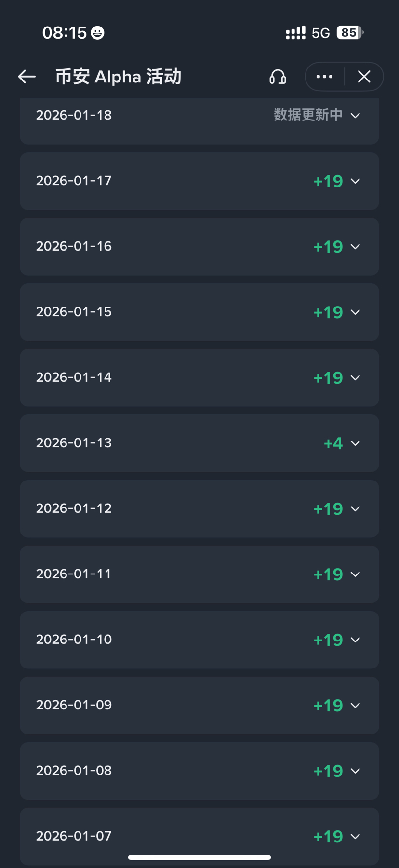Open the three-dot more options menu
The height and width of the screenshot is (868, 399).
pos(324,77)
